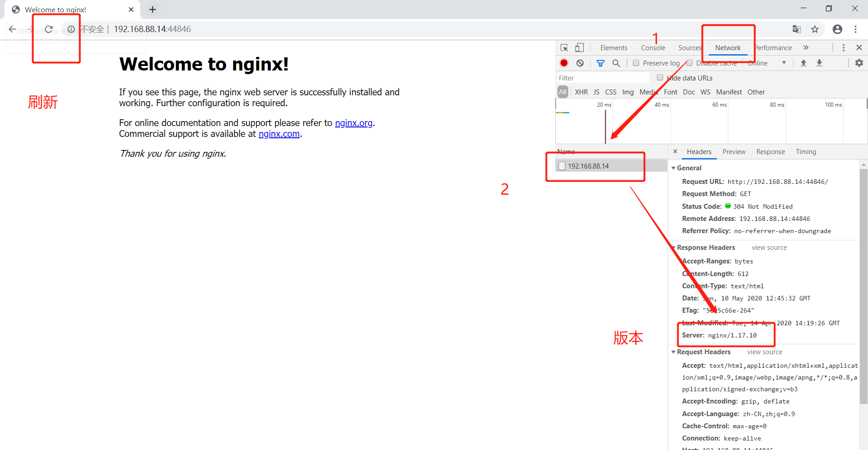868x450 pixels.
Task: Enable the Disable cache checkbox
Action: coord(690,63)
